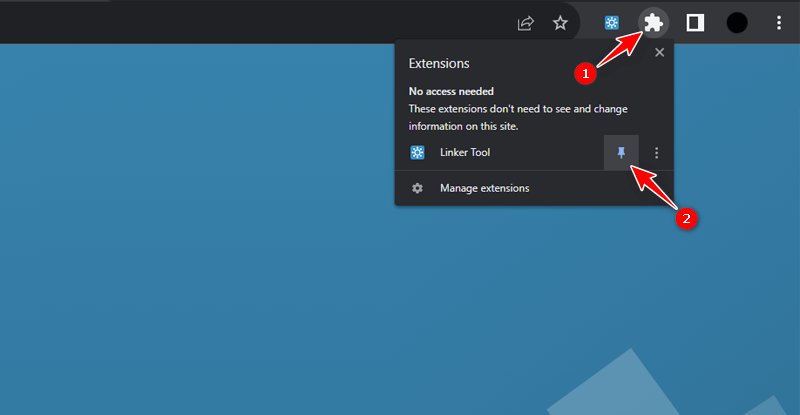Image resolution: width=800 pixels, height=415 pixels.
Task: Open the profile avatar menu
Action: (737, 23)
